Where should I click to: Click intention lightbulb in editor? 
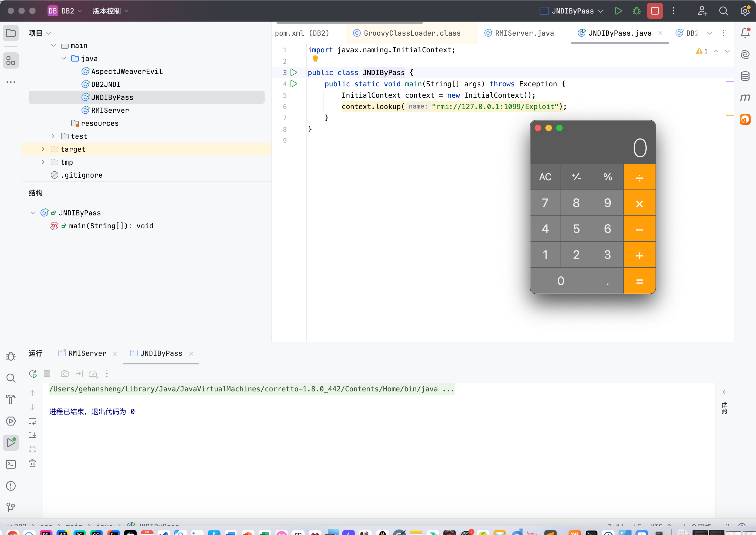315,59
